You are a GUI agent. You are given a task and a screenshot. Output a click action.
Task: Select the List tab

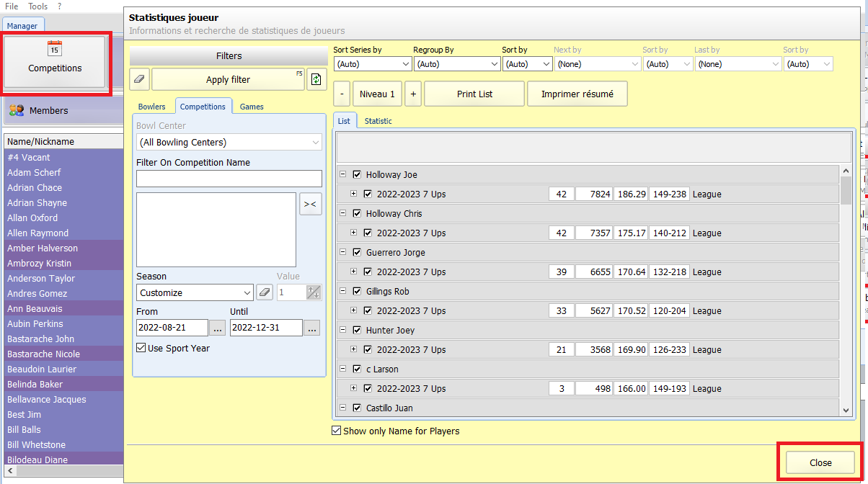point(344,121)
